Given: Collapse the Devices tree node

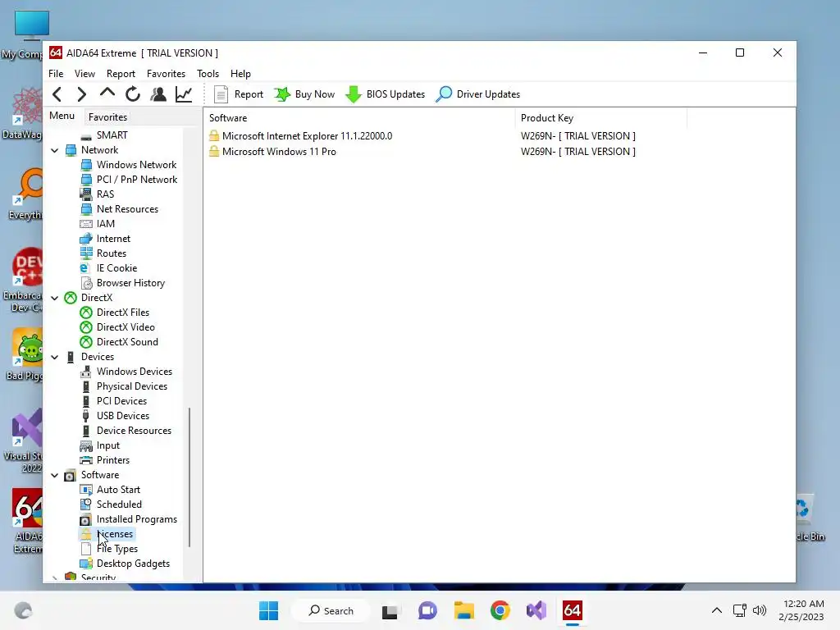Looking at the screenshot, I should click(55, 357).
